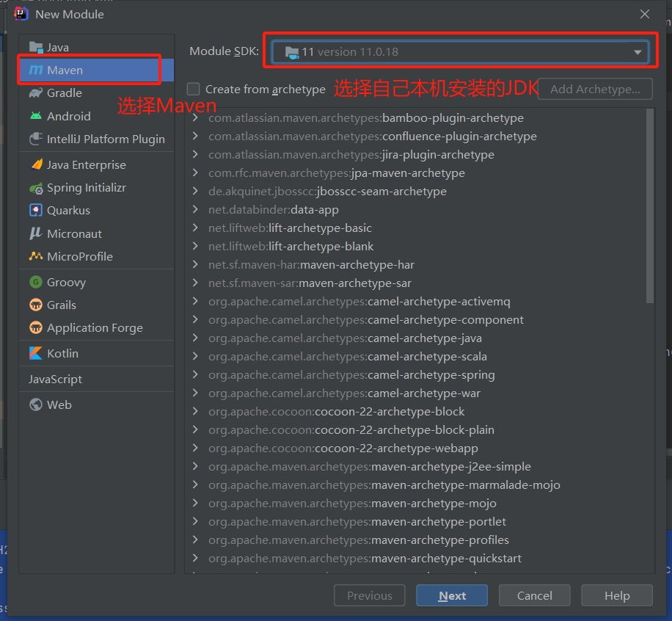672x621 pixels.
Task: Expand maven-archetype-mojo chevron
Action: 195,503
